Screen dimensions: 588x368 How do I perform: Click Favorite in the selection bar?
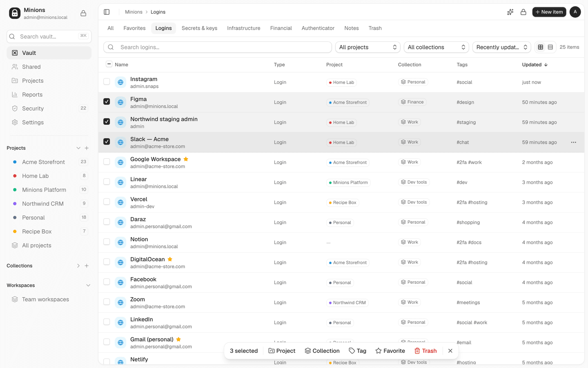[x=390, y=351]
